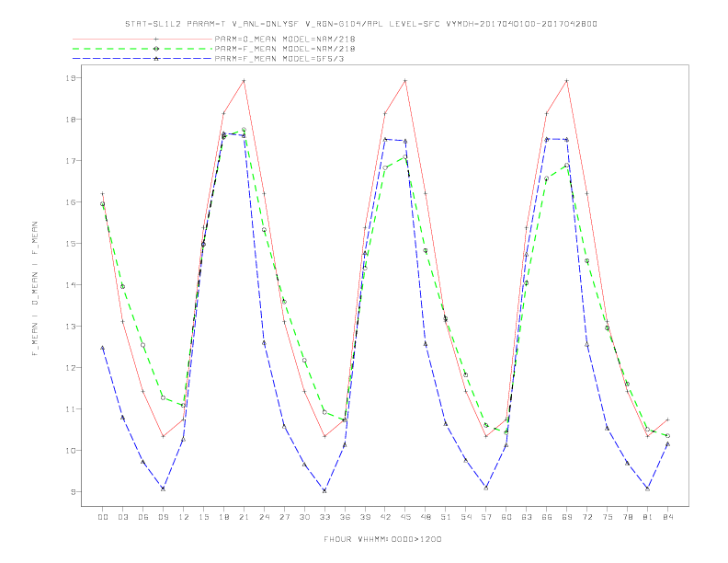Viewport: 728px width, 563px height.
Task: Click x-axis tick label 51
Action: (x=446, y=517)
